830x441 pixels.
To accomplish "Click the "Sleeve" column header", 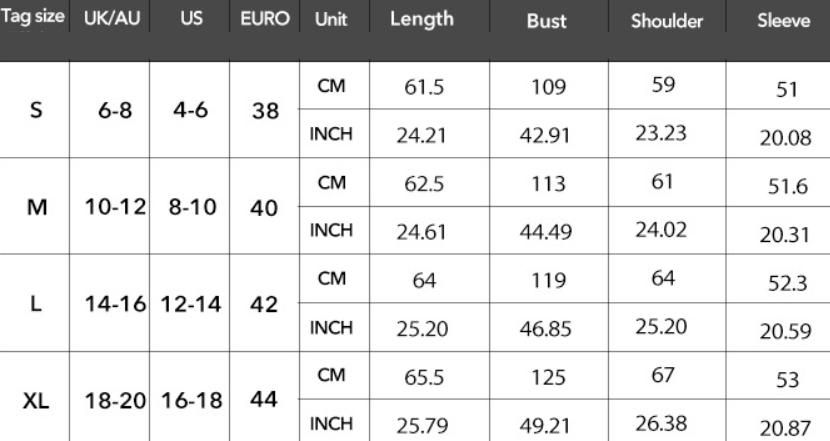I will pos(786,22).
